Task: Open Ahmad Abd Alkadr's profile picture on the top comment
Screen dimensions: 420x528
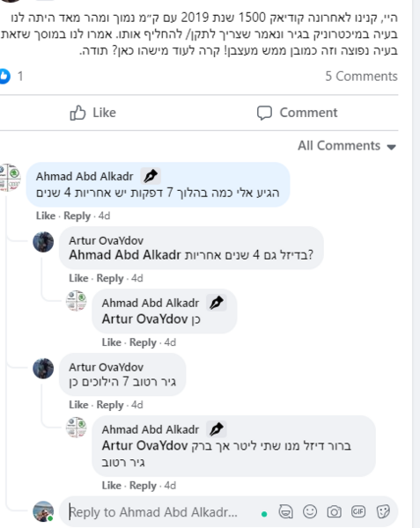Action: click(x=10, y=178)
